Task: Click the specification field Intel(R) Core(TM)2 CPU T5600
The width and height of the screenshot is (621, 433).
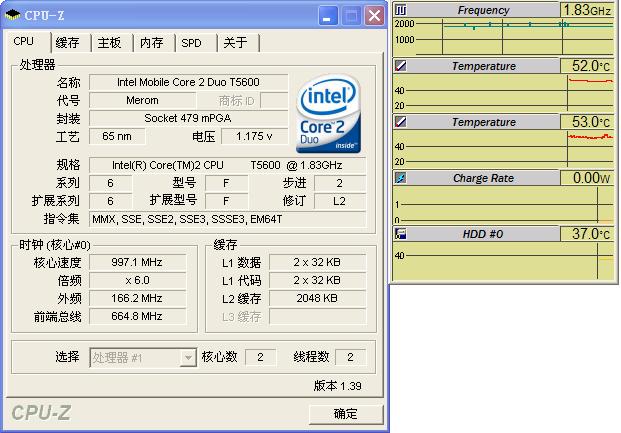Action: (227, 165)
